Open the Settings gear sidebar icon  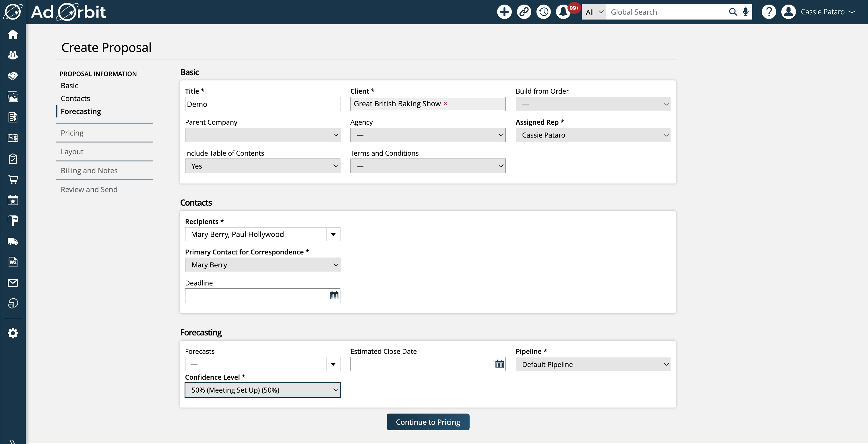pyautogui.click(x=13, y=333)
